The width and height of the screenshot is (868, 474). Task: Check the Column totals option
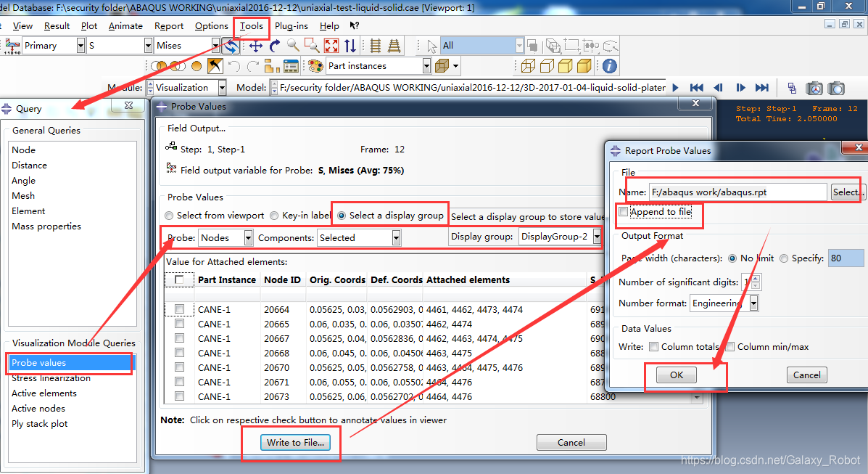coord(654,347)
